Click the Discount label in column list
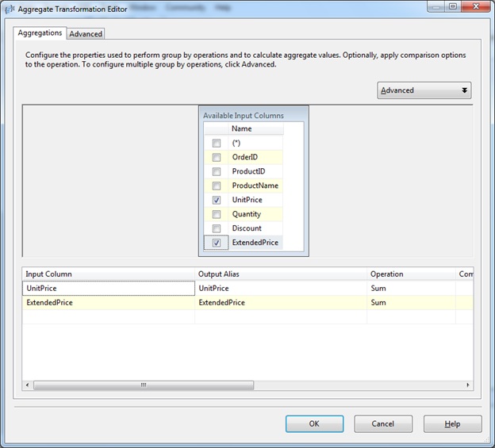Image resolution: width=495 pixels, height=448 pixels. (x=247, y=228)
